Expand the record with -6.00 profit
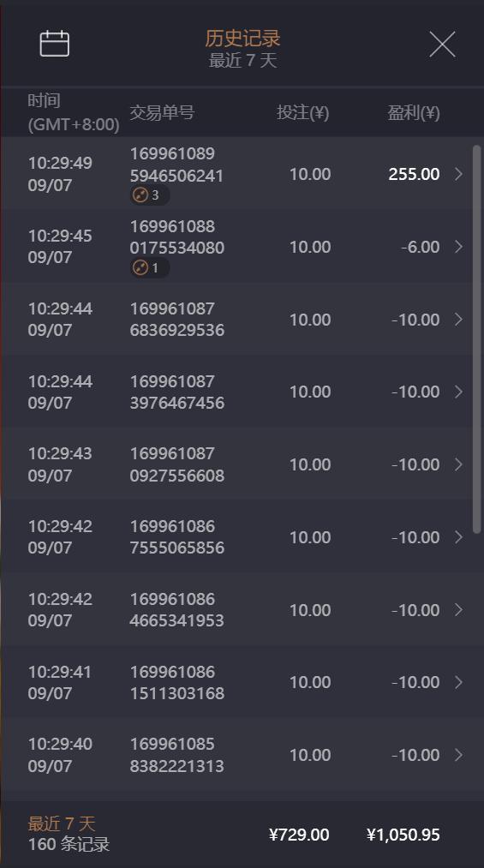 [x=458, y=247]
